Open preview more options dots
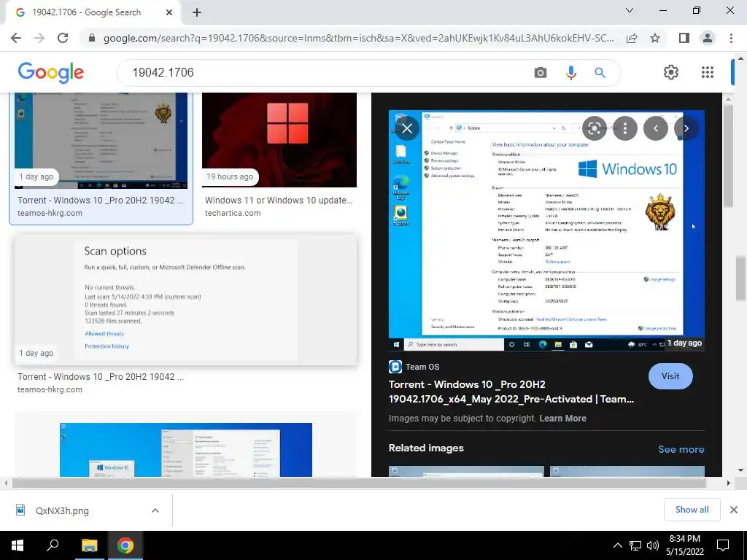This screenshot has height=560, width=747. 625,128
